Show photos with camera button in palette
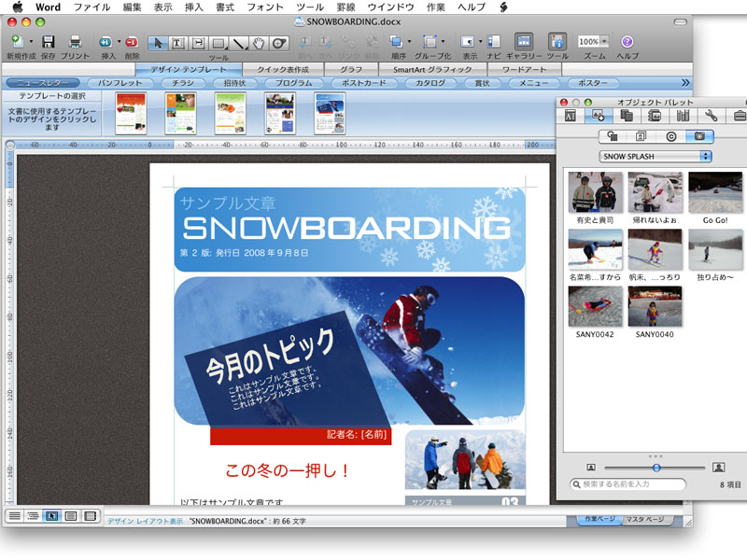Viewport: 747px width, 560px height. 699,136
